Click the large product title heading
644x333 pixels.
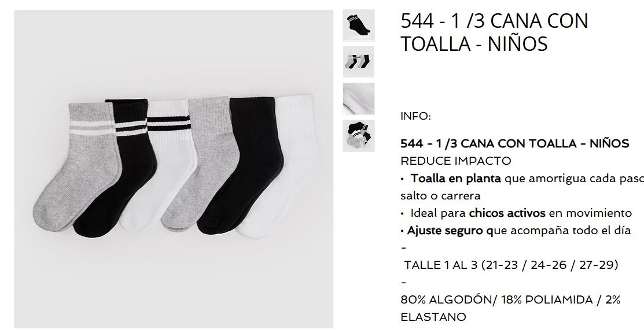tap(494, 32)
